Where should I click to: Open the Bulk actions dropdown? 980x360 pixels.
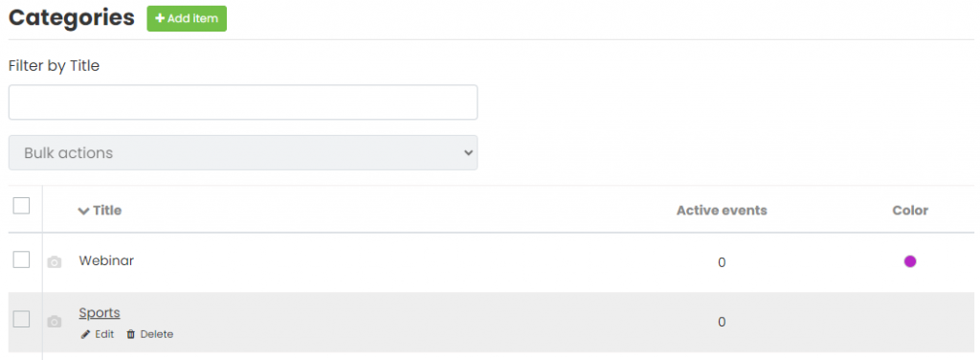tap(243, 152)
